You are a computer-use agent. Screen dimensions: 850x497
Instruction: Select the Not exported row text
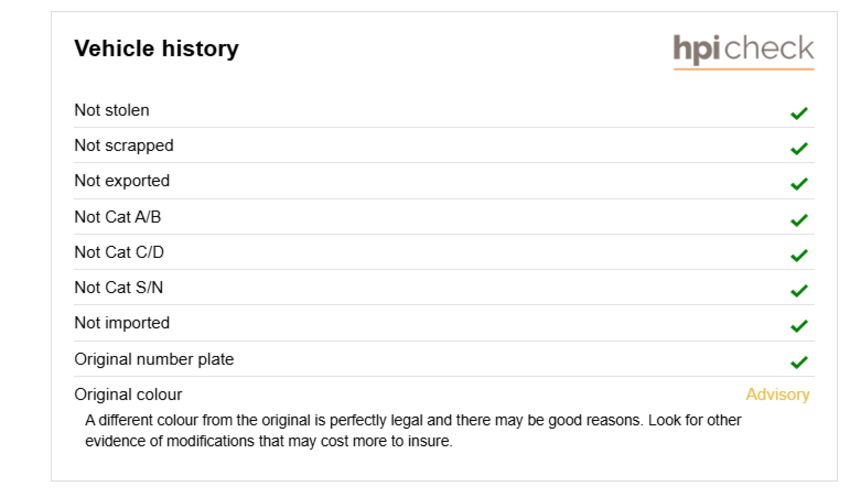click(x=122, y=181)
